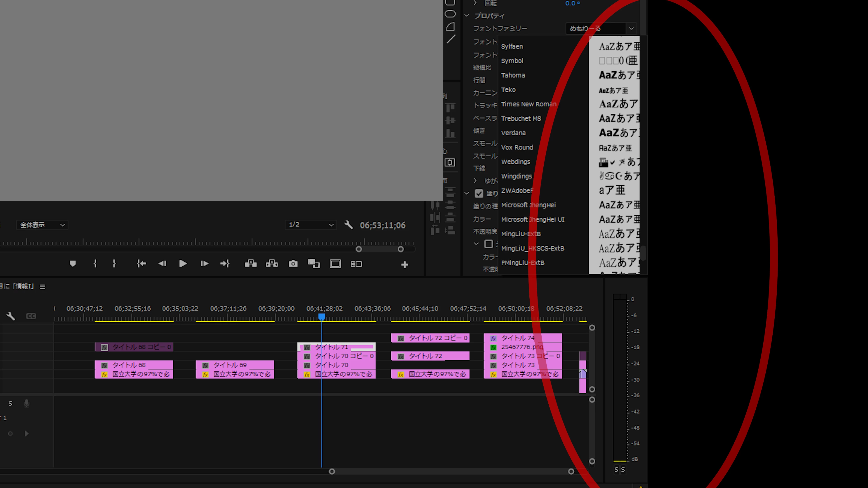This screenshot has width=868, height=488.
Task: Click the Export Frame camera icon
Action: pos(293,264)
